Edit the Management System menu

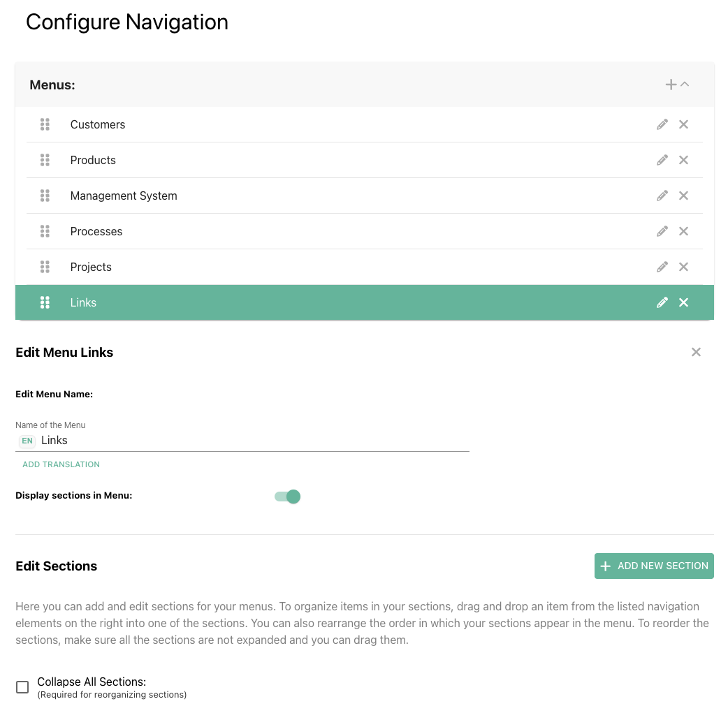(662, 196)
